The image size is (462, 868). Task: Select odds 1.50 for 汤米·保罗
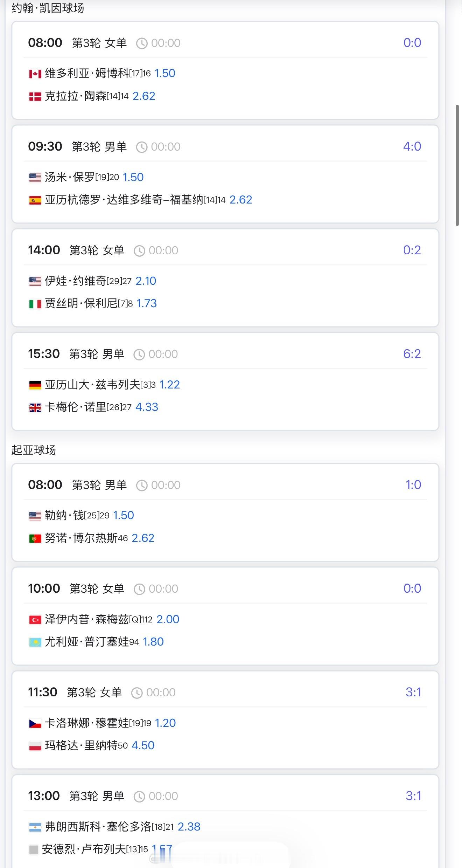click(133, 177)
